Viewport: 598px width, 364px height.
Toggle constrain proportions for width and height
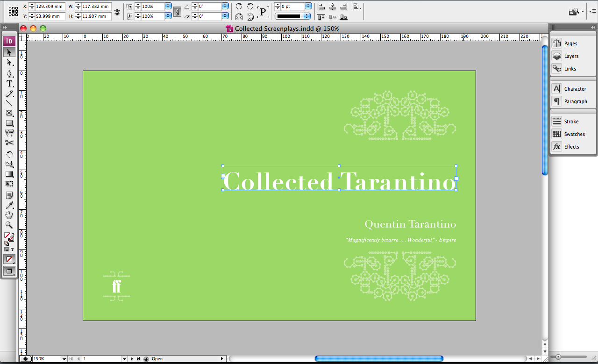(117, 12)
